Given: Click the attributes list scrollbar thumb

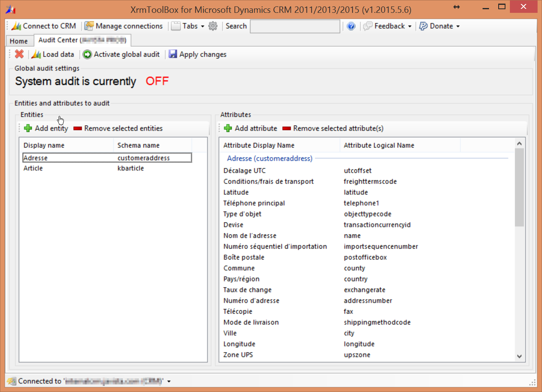Looking at the screenshot, I should 519,187.
